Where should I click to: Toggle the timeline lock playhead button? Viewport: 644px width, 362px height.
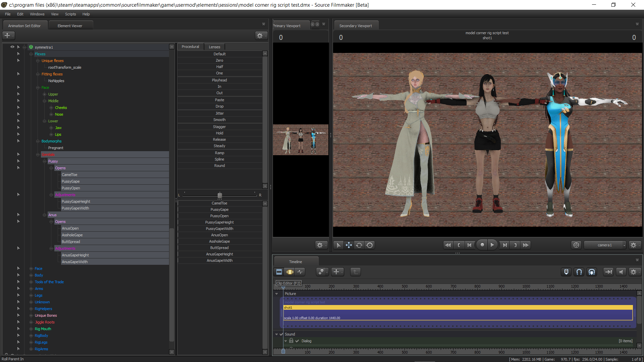click(x=566, y=272)
